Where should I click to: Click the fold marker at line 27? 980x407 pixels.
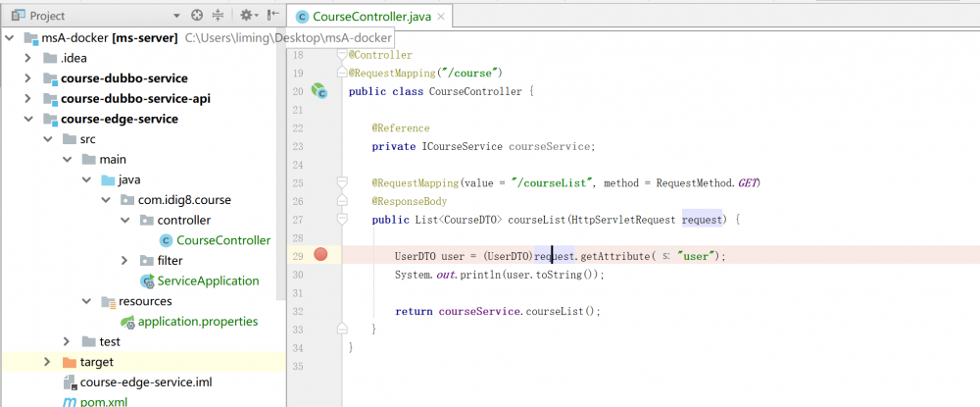click(x=341, y=219)
